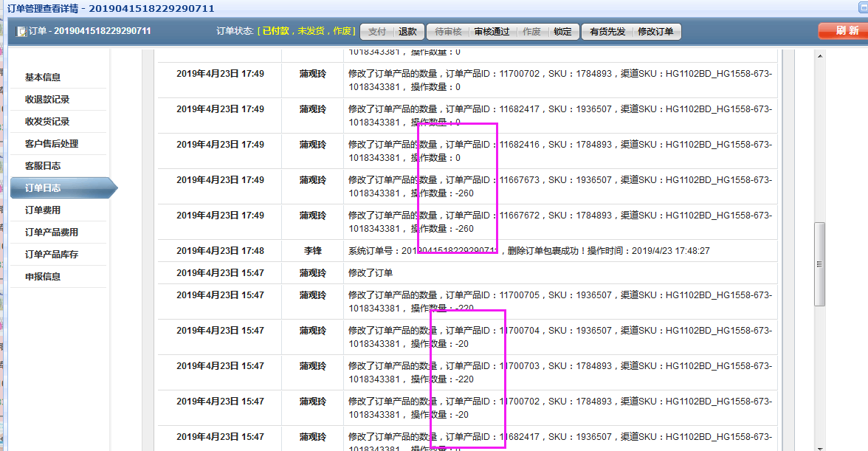Screen dimensions: 868x451
Task: Select the log entry for product ID 11667672
Action: point(467,222)
